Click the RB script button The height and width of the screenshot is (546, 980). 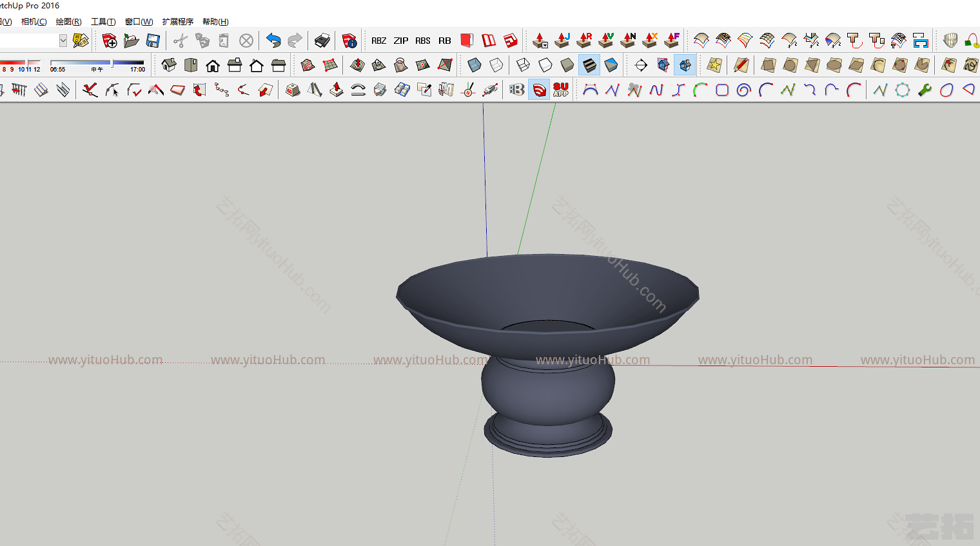click(x=445, y=41)
